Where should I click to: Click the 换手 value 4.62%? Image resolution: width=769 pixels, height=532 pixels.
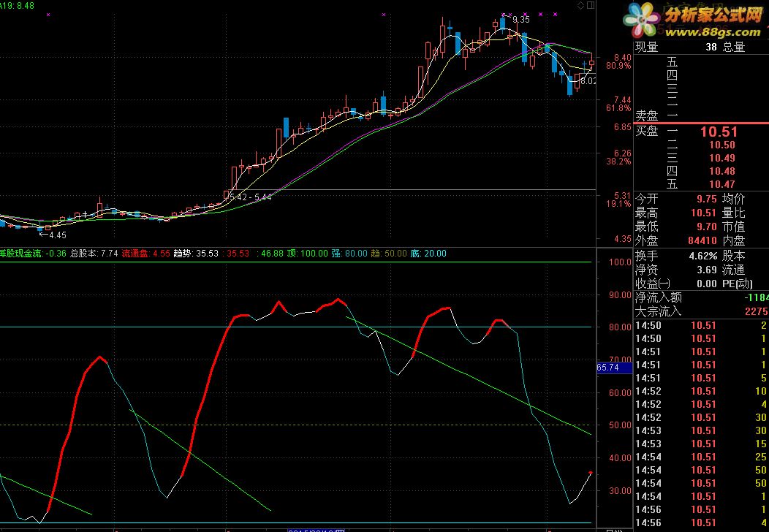tap(702, 256)
